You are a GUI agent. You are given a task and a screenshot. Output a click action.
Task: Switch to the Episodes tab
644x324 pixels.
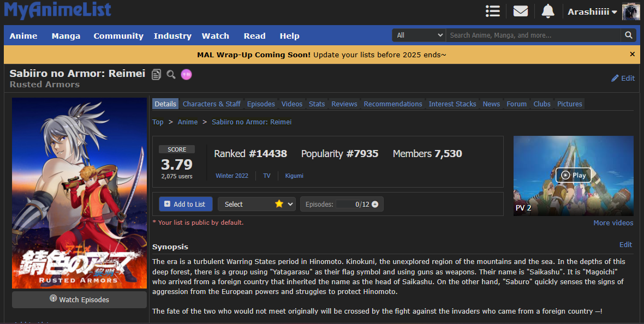click(x=261, y=104)
